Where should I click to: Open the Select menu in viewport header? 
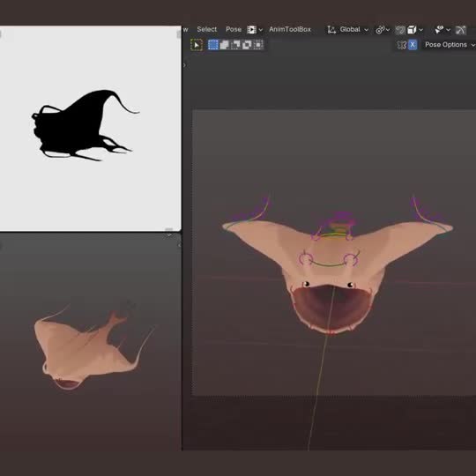point(207,29)
